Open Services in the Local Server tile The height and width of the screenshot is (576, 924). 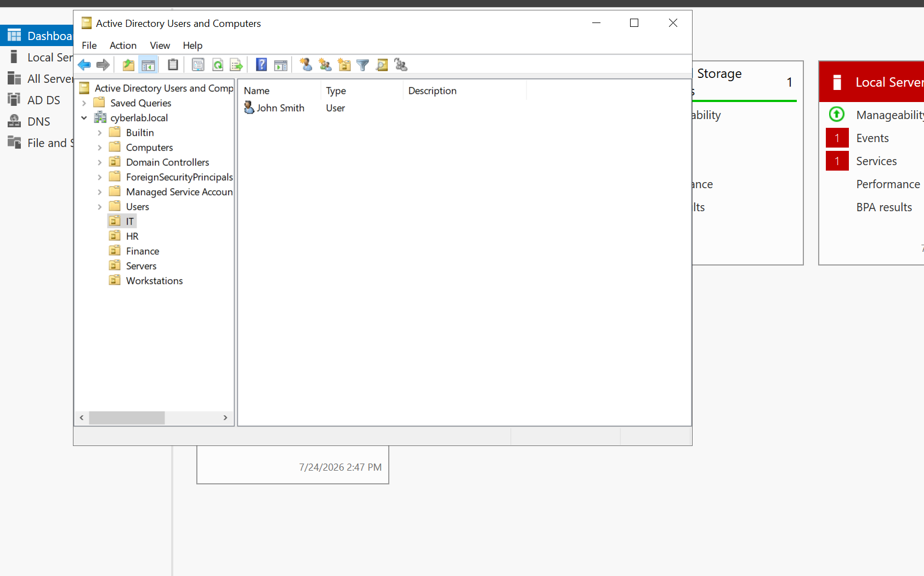[x=876, y=161]
